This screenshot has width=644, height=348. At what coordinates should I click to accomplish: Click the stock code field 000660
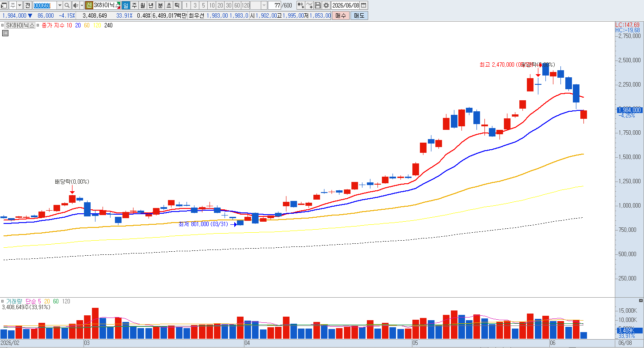coord(45,5)
